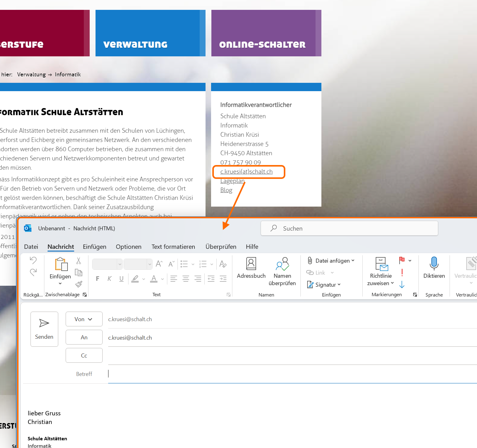The height and width of the screenshot is (448, 477).
Task: Expand the Von sender dropdown
Action: coord(84,319)
